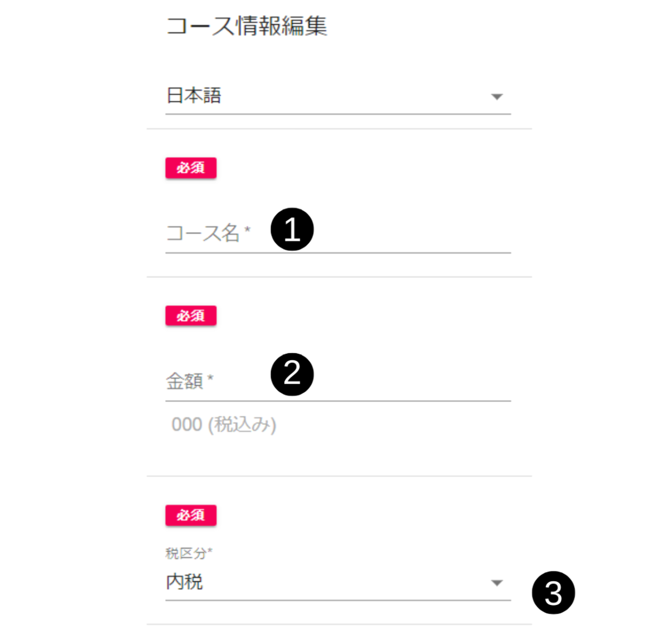
Task: Click the 日本語 dropdown arrow icon
Action: pyautogui.click(x=497, y=97)
